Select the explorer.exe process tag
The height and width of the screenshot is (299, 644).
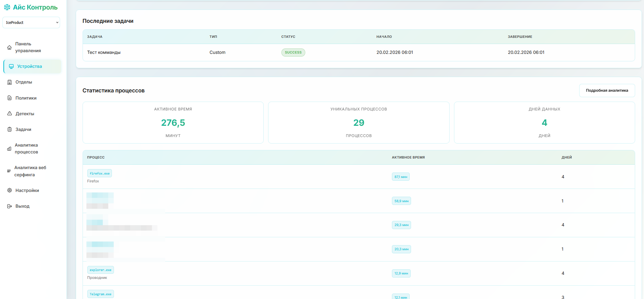(x=100, y=270)
